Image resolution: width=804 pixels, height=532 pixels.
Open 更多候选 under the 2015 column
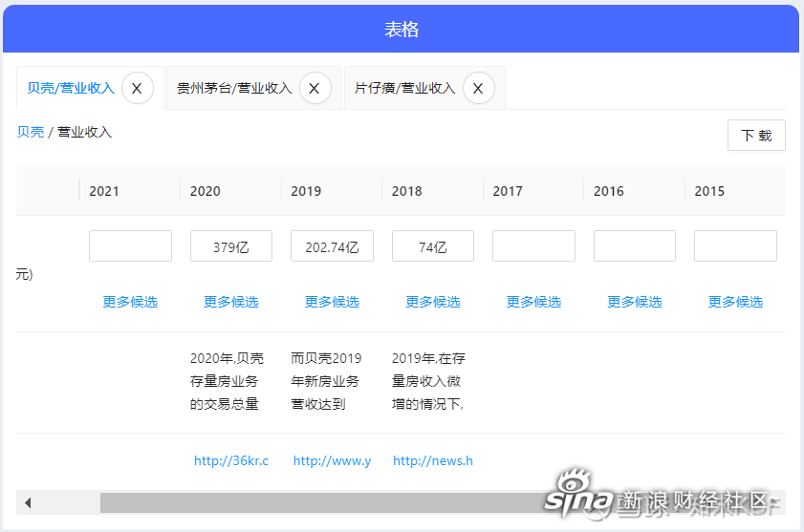(x=735, y=302)
